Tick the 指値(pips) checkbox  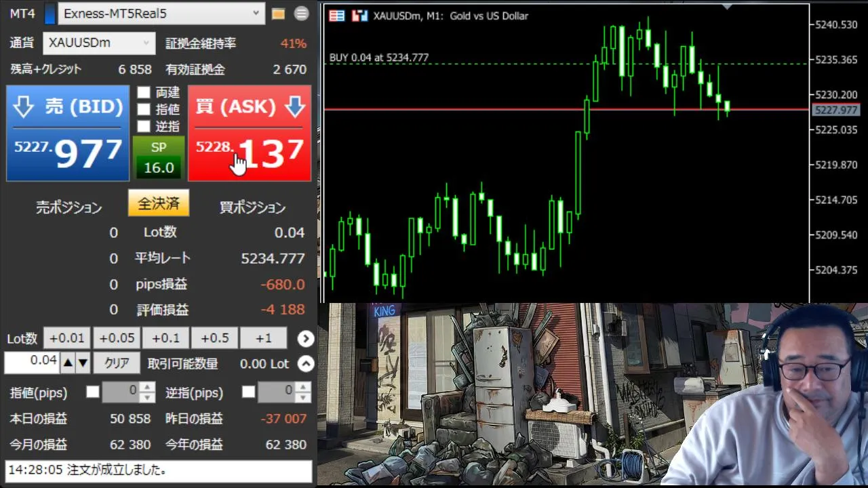click(93, 392)
